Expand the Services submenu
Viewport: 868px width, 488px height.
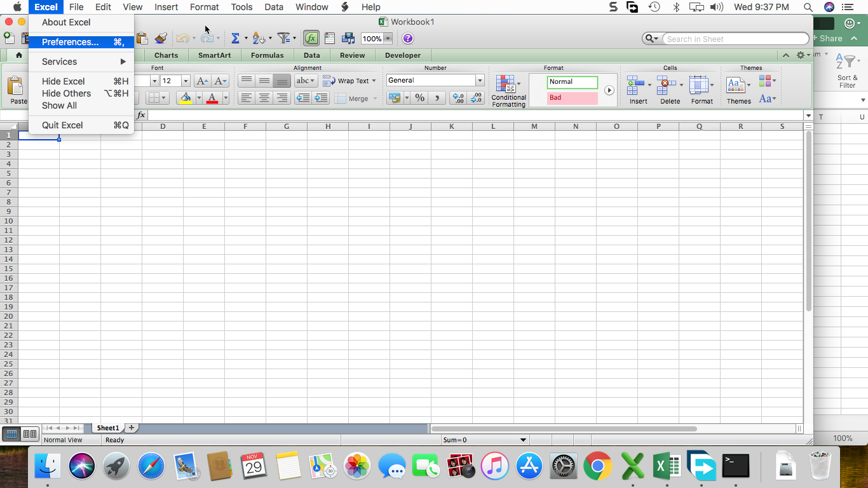tap(81, 62)
